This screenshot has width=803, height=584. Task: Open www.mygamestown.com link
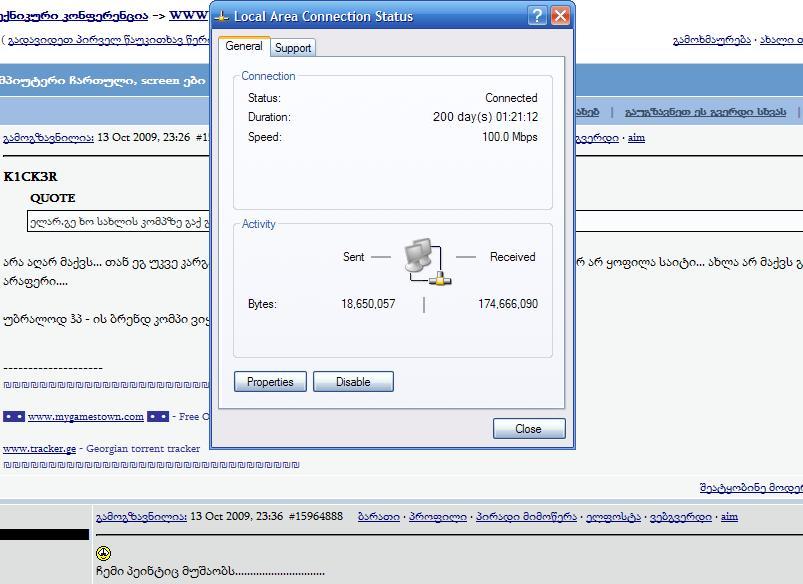(86, 416)
